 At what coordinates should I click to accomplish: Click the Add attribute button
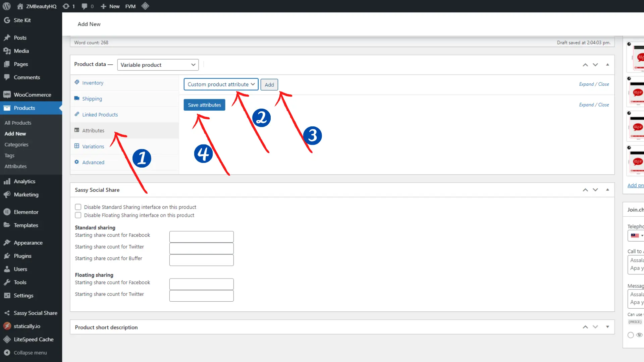click(x=269, y=84)
